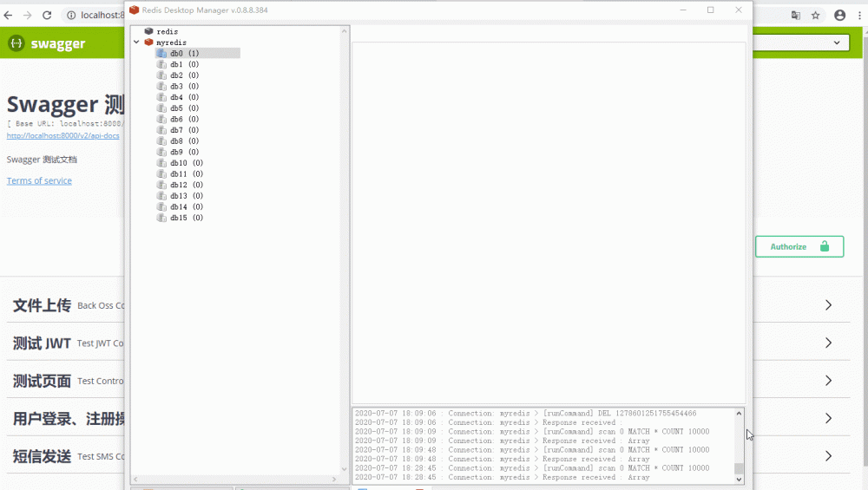
Task: Click the 文件上传 section heading
Action: pos(42,305)
